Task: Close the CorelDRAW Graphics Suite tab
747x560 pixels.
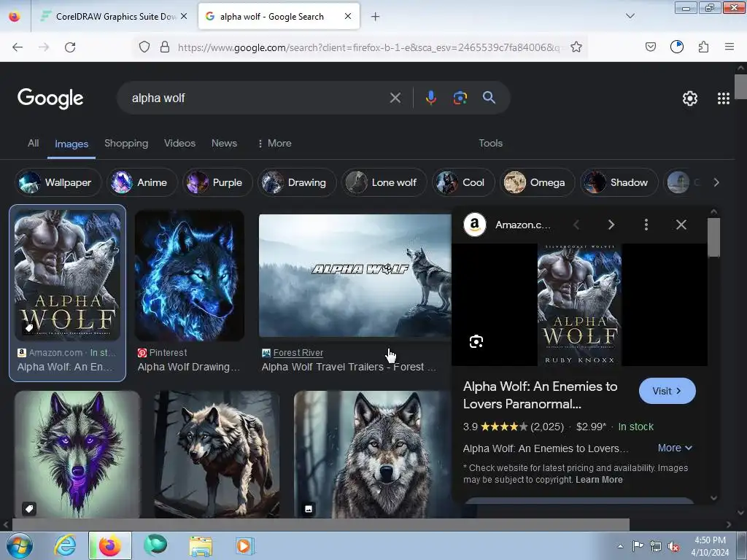Action: (x=184, y=16)
